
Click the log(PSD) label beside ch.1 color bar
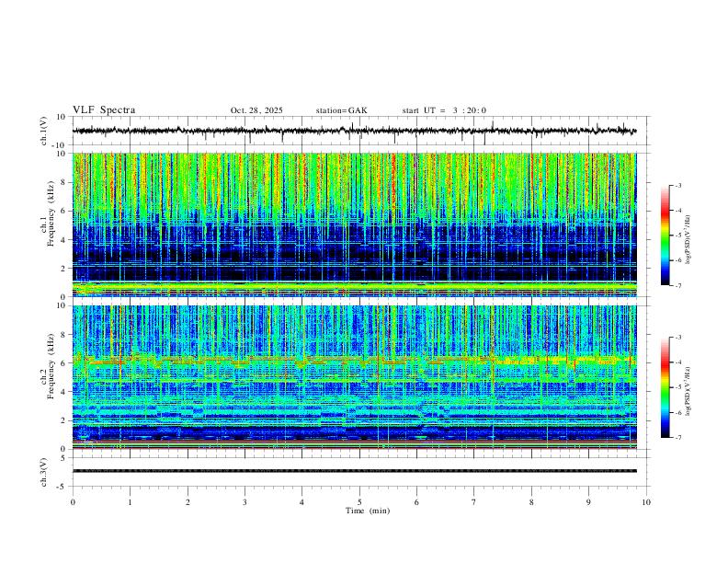688,240
